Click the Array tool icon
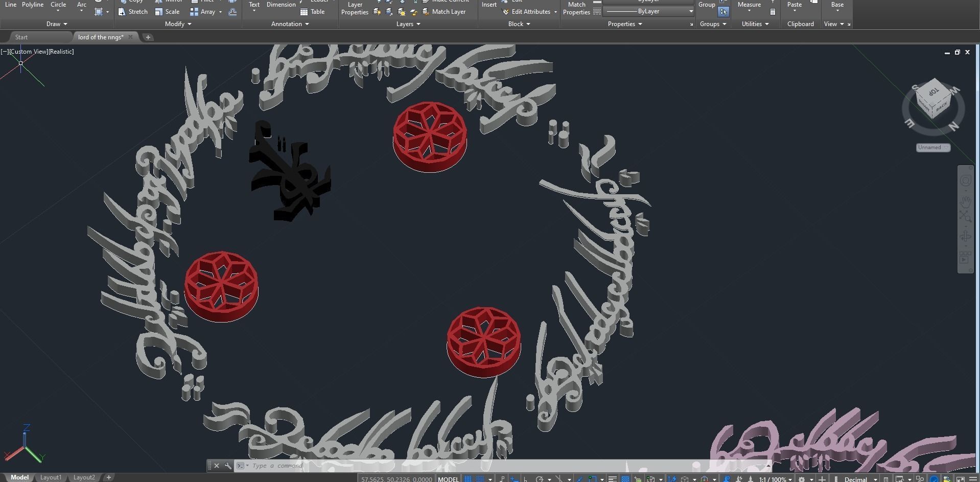980x482 pixels. (x=194, y=12)
